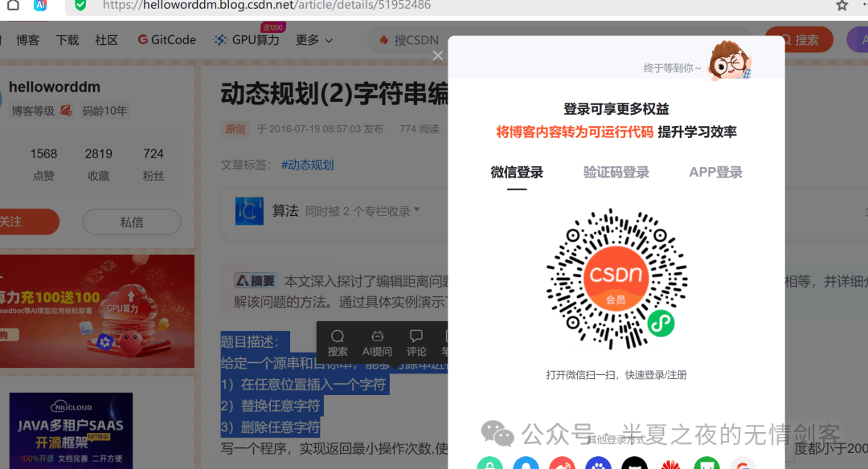The height and width of the screenshot is (469, 868).
Task: Click the 搜CSDN search input field
Action: (418, 39)
